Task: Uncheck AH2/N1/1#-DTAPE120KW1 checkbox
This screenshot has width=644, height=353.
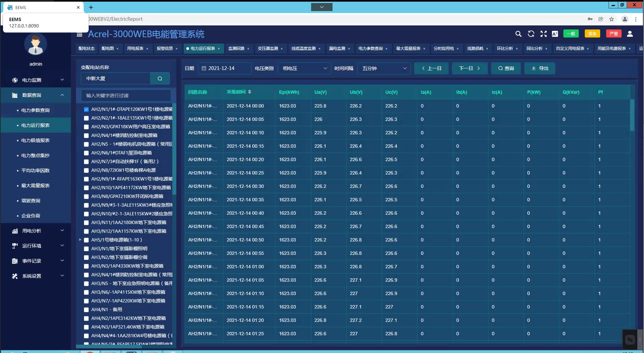Action: coord(86,110)
